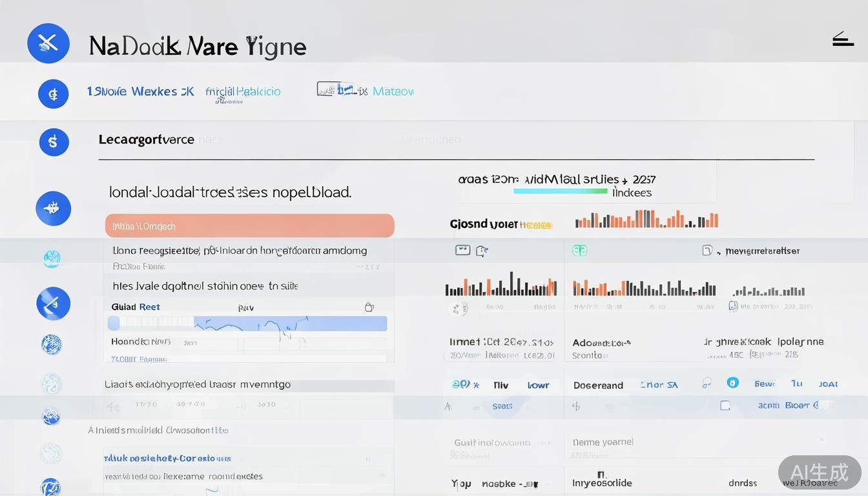The height and width of the screenshot is (496, 868).
Task: Click the blue slider track under Guiad Reet
Action: [x=249, y=324]
